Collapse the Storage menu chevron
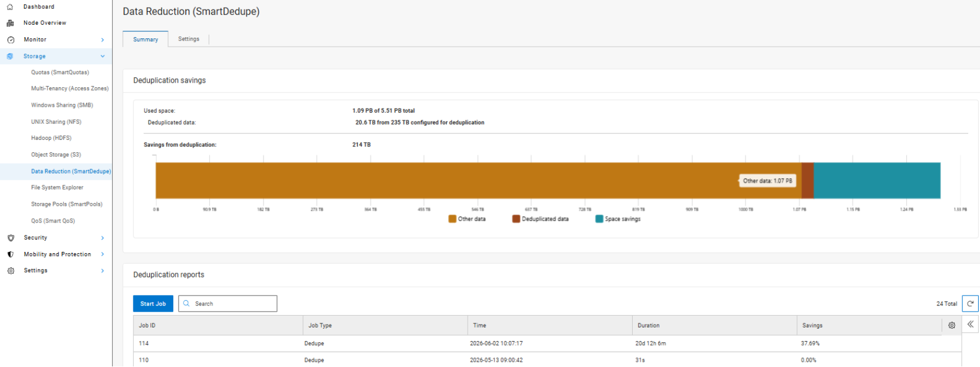The image size is (980, 367). click(103, 56)
